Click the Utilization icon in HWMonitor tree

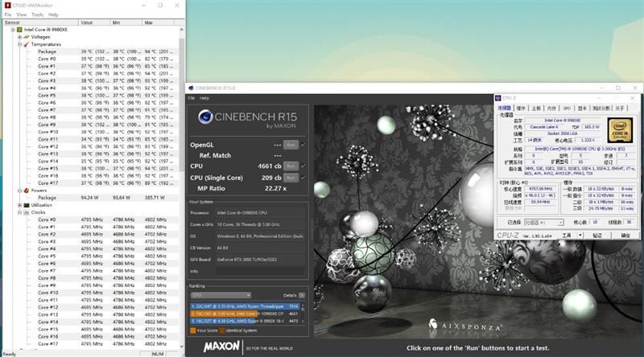(27, 205)
